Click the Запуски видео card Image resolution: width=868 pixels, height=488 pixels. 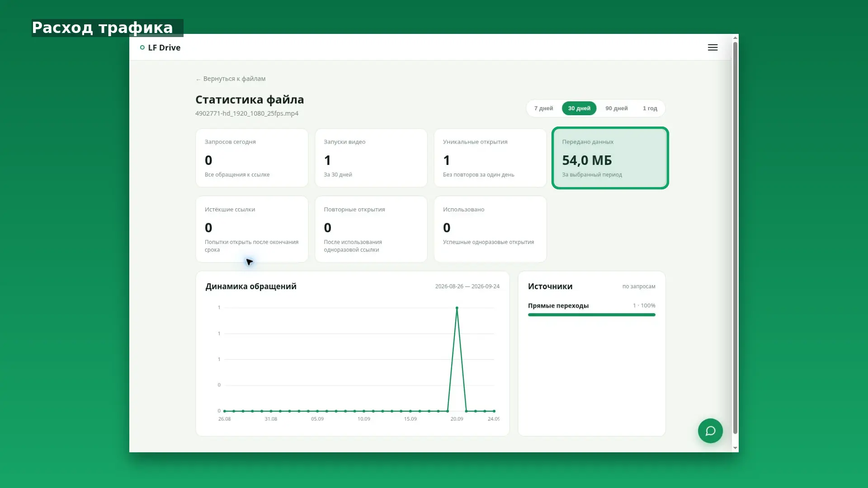[371, 158]
